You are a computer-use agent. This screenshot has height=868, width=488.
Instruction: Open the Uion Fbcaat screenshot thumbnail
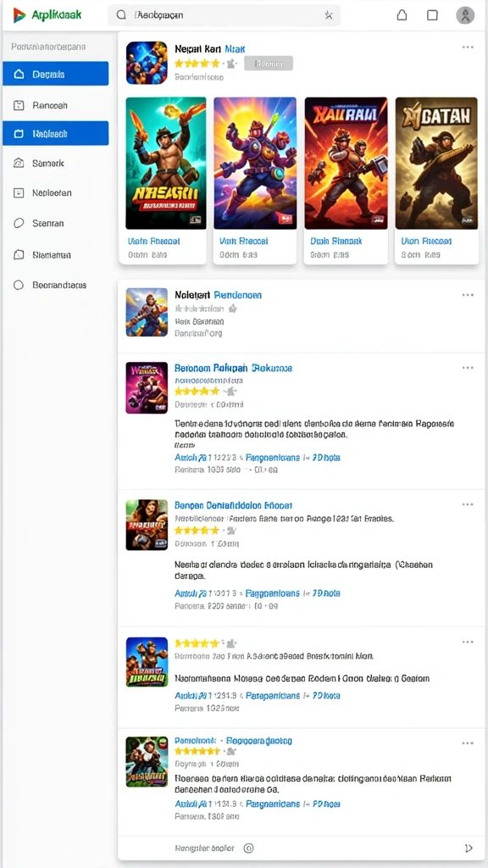[x=436, y=164]
